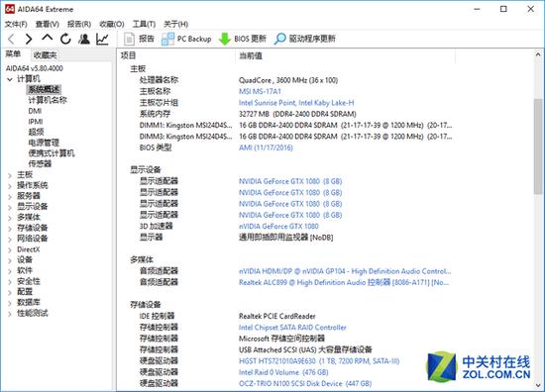
Task: Select 便携式计算机 in the tree
Action: 52,153
